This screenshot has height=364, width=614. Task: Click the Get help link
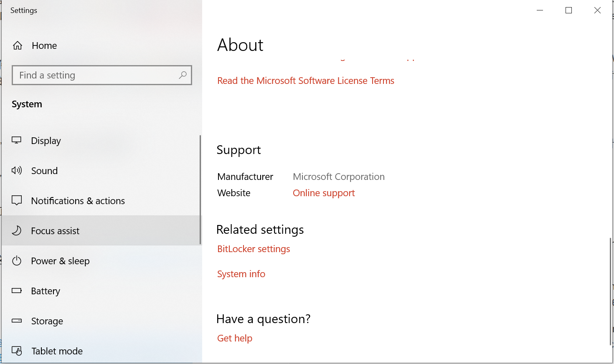[x=235, y=338]
